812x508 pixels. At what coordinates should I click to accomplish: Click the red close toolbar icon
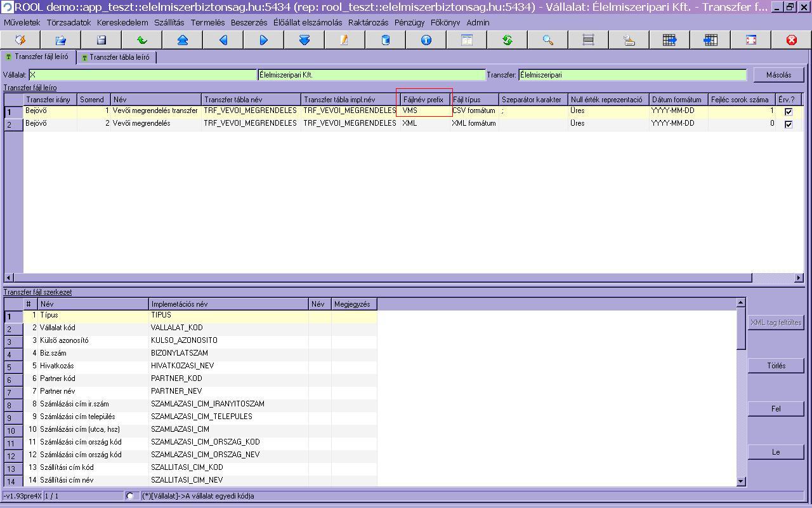(792, 40)
